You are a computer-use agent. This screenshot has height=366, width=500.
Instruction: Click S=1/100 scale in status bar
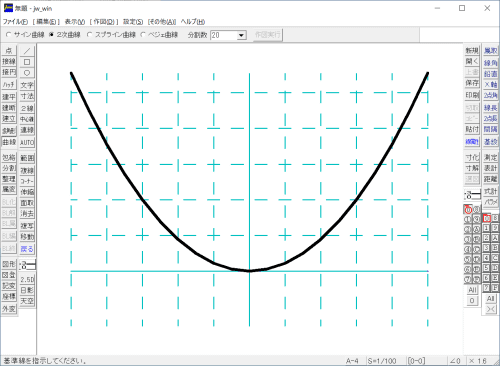coord(382,361)
